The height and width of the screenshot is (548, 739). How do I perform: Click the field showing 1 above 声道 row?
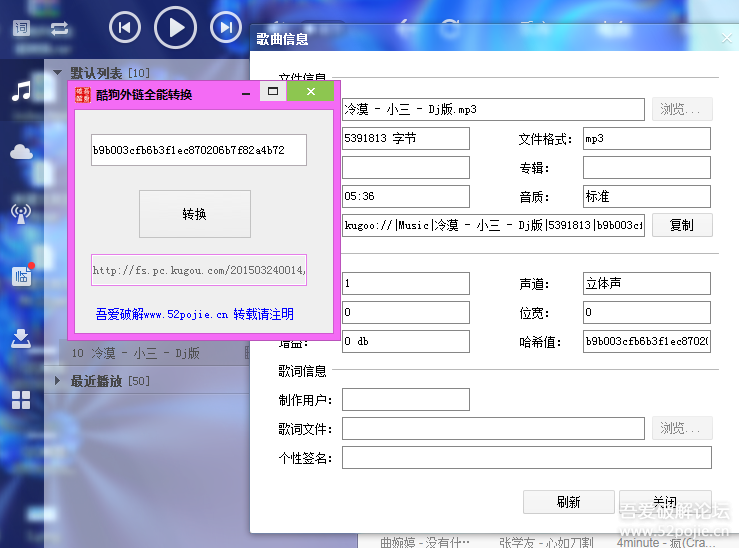pos(406,283)
